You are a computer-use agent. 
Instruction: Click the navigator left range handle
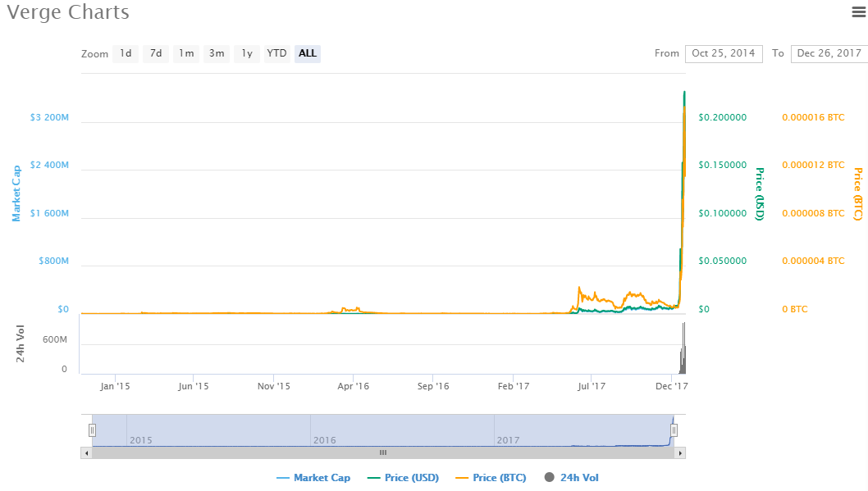93,430
